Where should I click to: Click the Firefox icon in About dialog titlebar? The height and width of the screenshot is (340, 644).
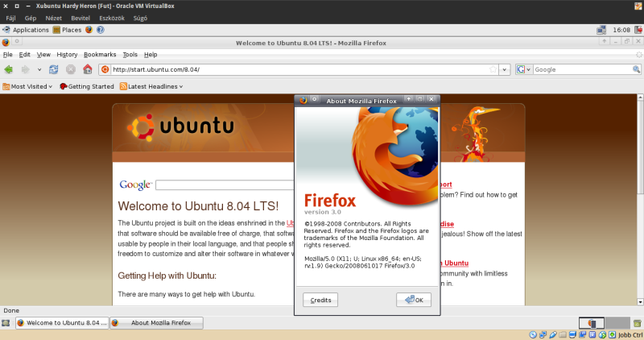point(303,101)
